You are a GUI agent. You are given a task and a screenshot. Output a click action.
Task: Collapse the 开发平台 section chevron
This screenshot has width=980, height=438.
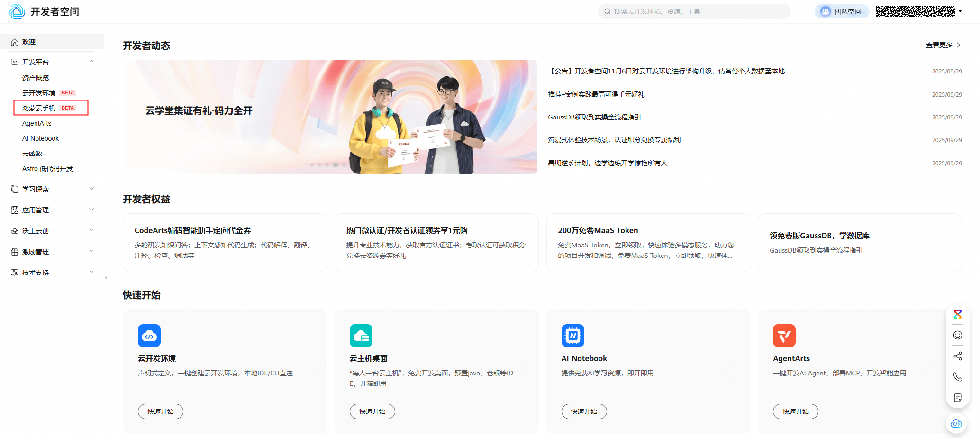[91, 61]
